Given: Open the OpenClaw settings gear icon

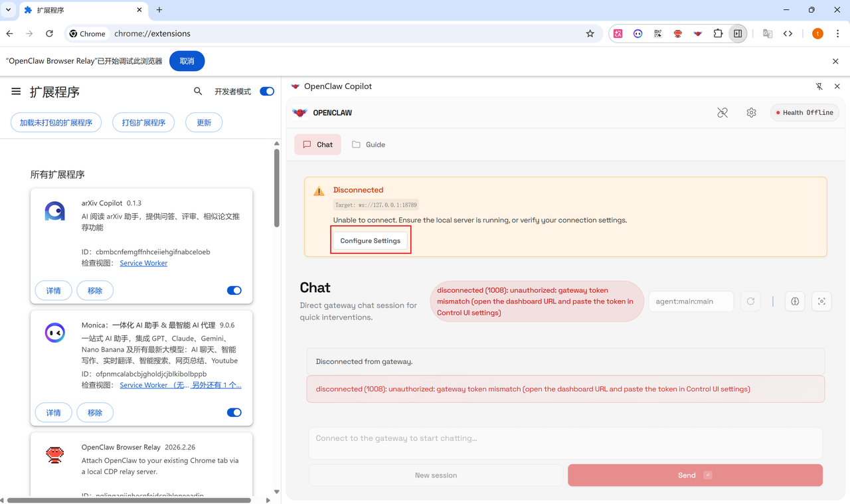Looking at the screenshot, I should (751, 113).
